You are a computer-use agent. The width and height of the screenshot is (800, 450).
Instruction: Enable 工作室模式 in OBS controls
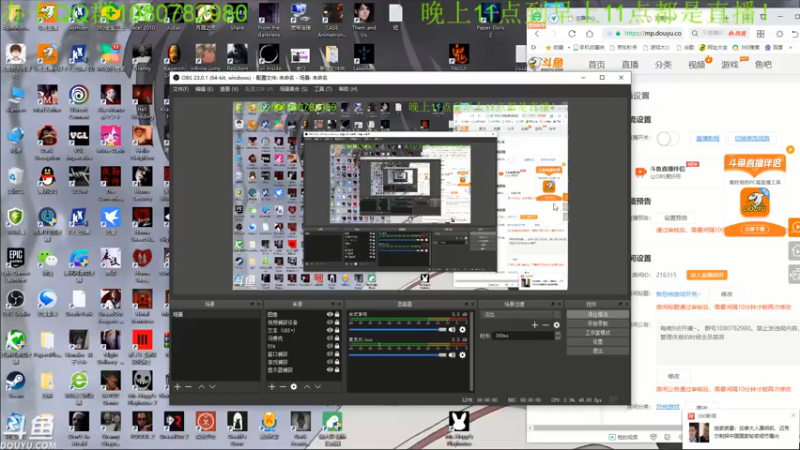[597, 333]
